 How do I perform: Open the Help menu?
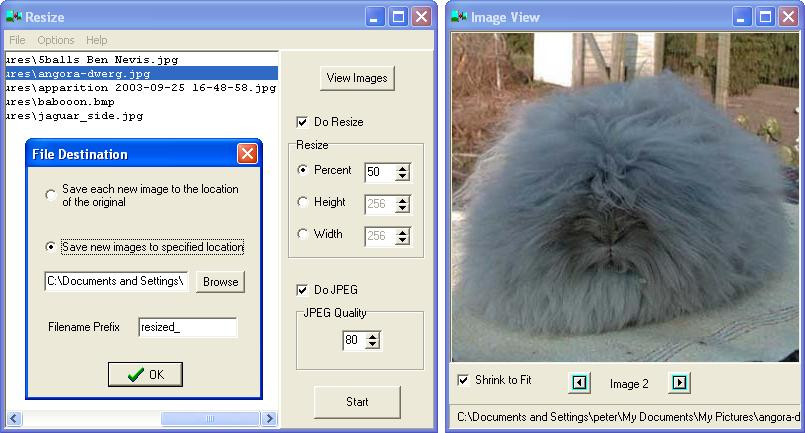[97, 40]
